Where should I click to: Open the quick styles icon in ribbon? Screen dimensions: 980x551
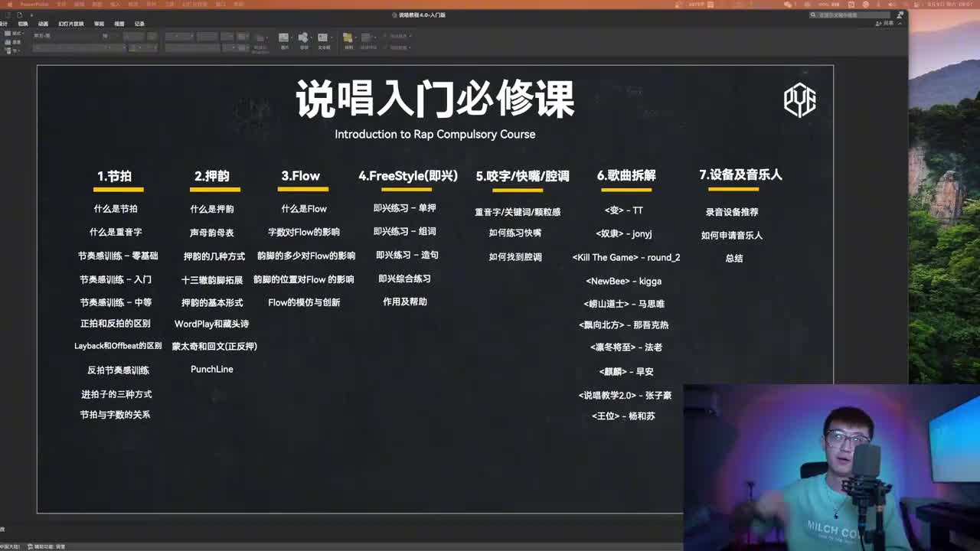(367, 38)
